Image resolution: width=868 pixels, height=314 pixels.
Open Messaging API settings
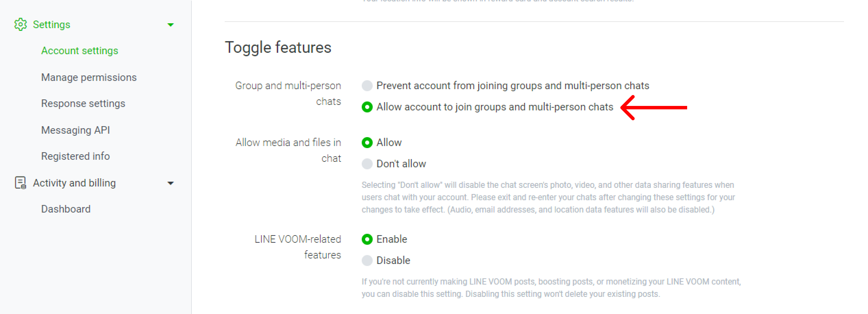[x=75, y=130]
